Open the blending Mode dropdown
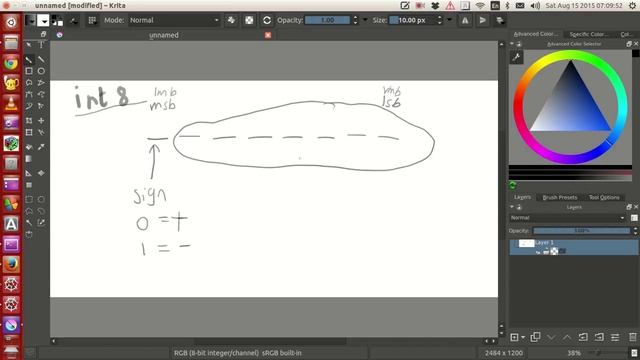This screenshot has height=360, width=640. click(x=174, y=20)
